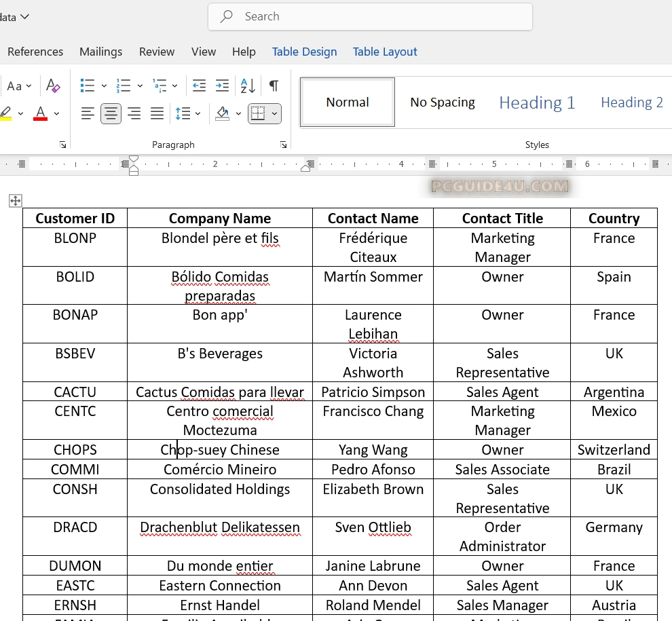Apply the bottom border button
672x621 pixels.
(257, 113)
